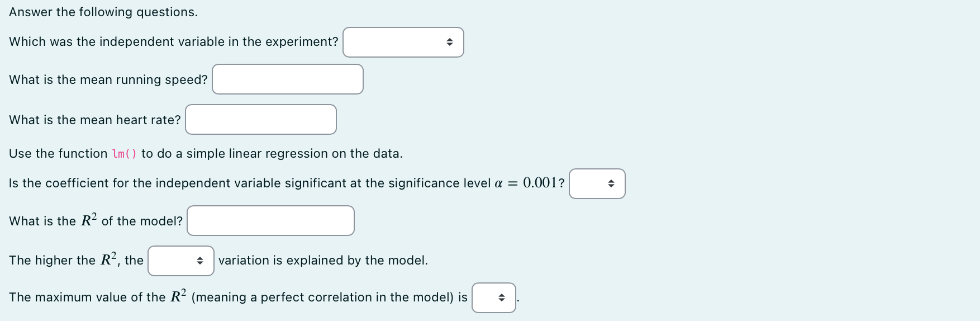Click the "Answer the following questions." heading
Screen dimensions: 980x321
click(x=103, y=12)
